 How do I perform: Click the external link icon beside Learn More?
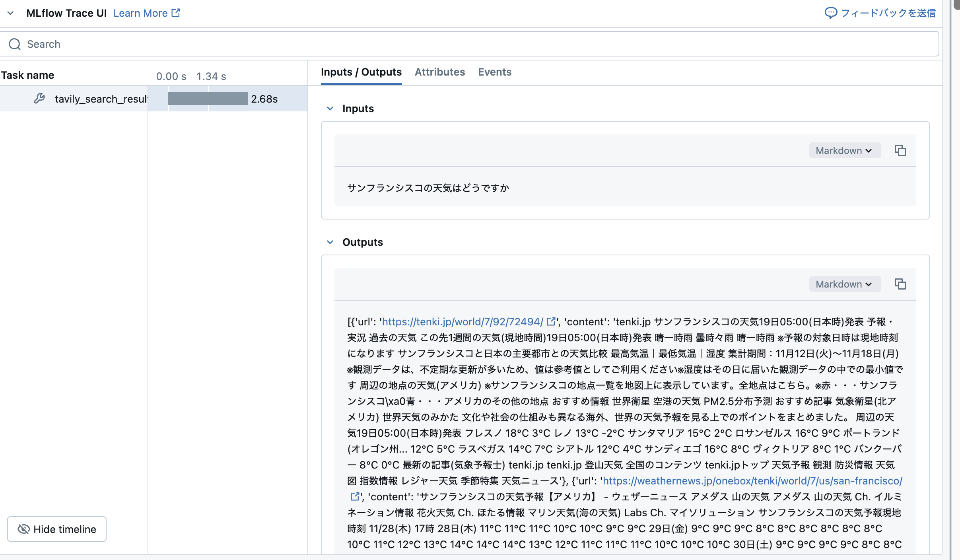(x=175, y=13)
